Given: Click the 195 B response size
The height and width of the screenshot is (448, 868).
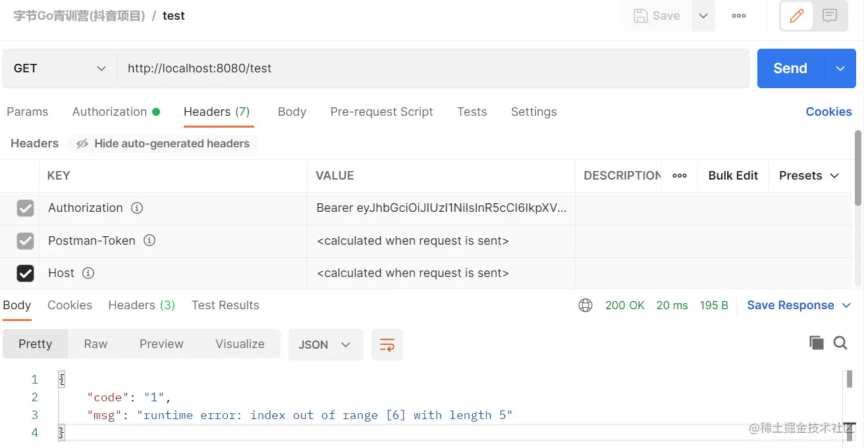Looking at the screenshot, I should pyautogui.click(x=714, y=305).
